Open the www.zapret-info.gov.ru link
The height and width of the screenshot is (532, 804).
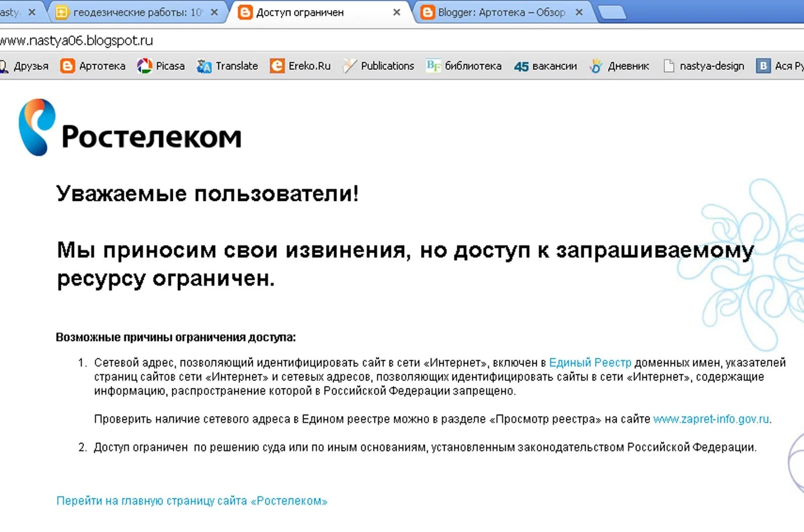711,419
